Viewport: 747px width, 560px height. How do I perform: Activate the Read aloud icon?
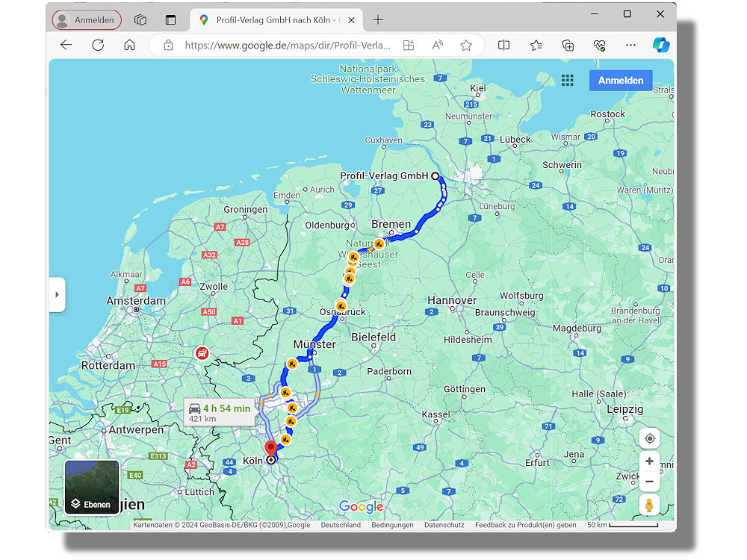(437, 46)
